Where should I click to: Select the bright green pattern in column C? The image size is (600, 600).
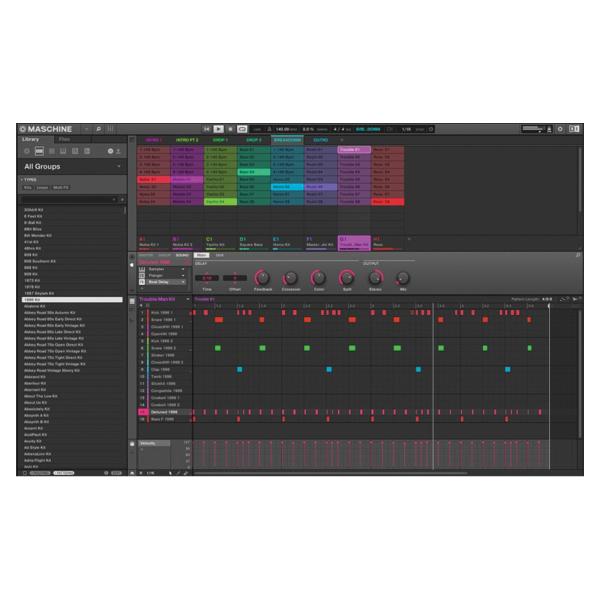tap(220, 202)
